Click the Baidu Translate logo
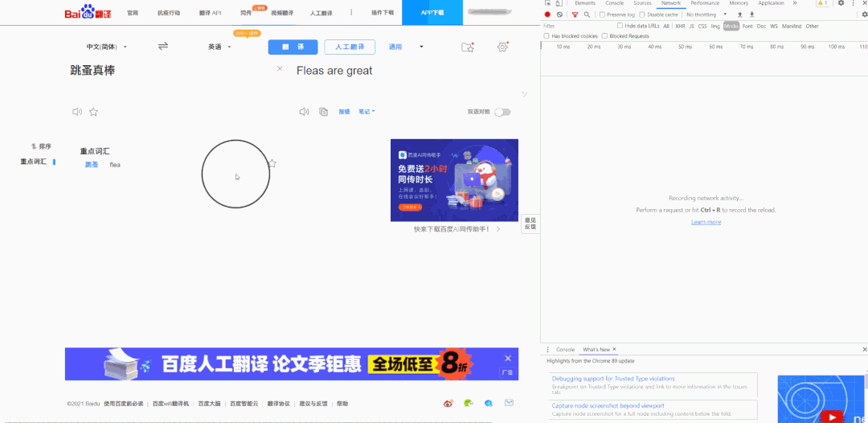Screen dimensions: 868x423 (x=88, y=11)
